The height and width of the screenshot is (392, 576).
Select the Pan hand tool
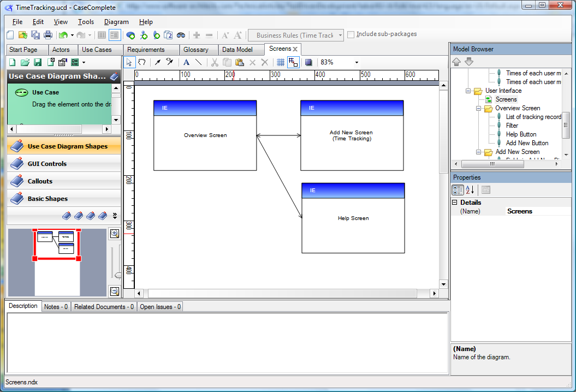142,62
